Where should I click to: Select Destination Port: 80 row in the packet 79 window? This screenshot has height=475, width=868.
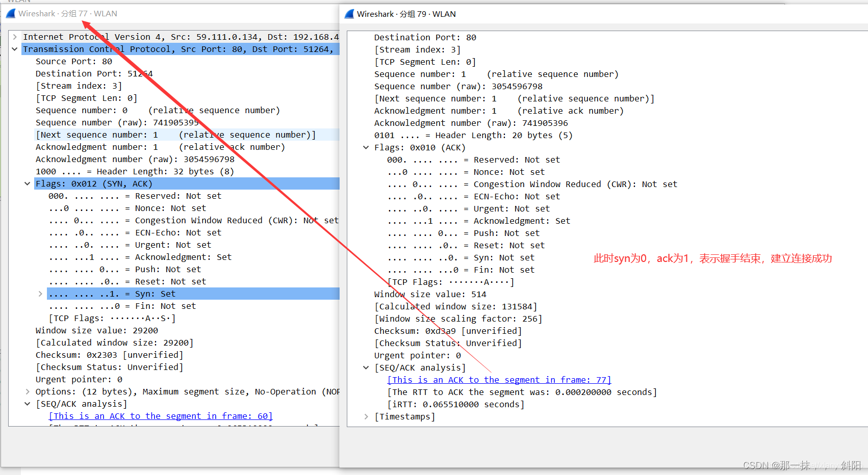[x=425, y=37]
